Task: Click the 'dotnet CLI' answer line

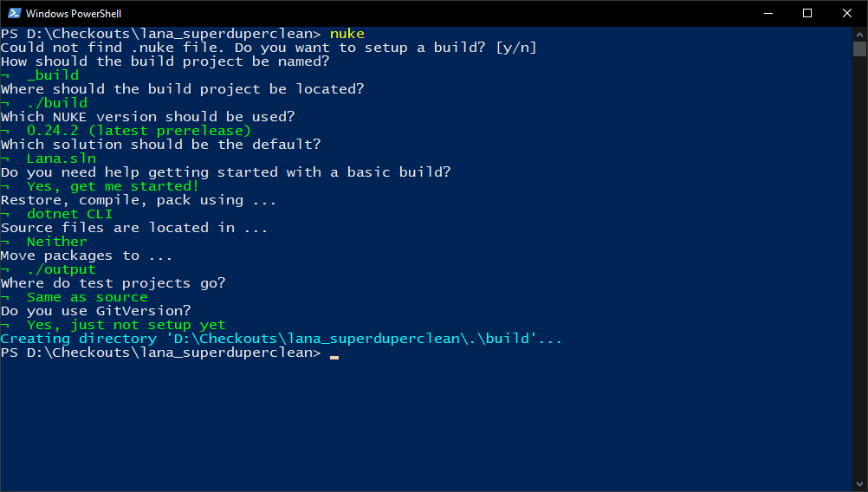Action: tap(69, 214)
